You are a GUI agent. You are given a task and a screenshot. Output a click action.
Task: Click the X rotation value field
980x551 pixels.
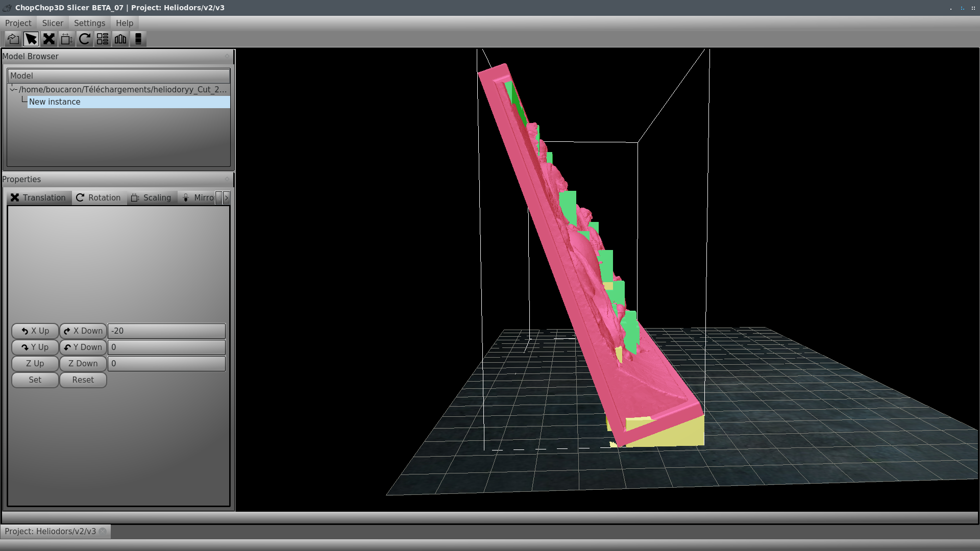[166, 331]
